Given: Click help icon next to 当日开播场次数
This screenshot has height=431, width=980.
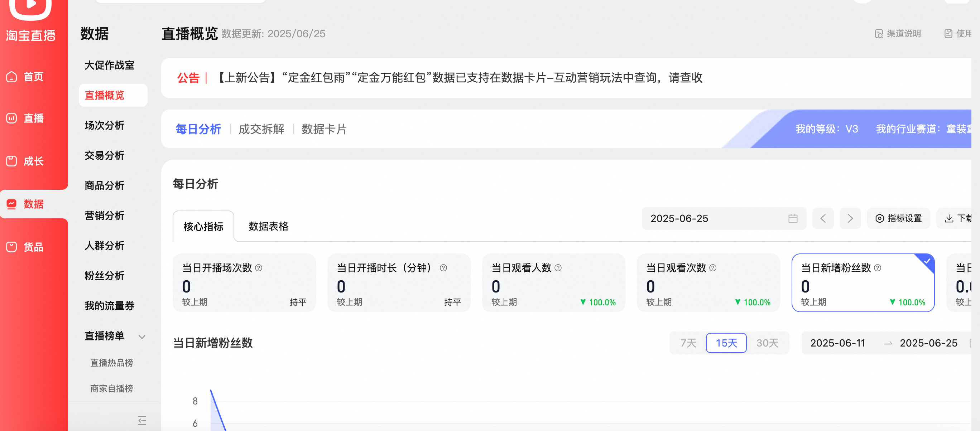Looking at the screenshot, I should click(x=259, y=268).
